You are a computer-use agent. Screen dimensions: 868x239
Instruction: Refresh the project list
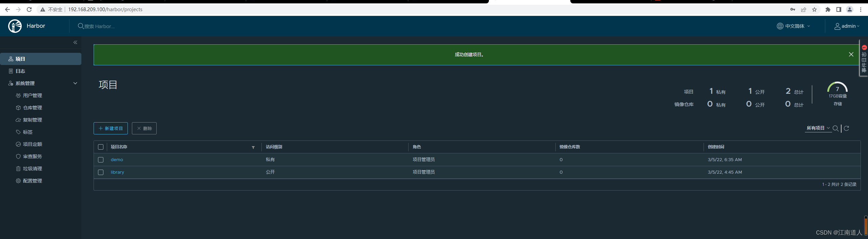pyautogui.click(x=847, y=128)
